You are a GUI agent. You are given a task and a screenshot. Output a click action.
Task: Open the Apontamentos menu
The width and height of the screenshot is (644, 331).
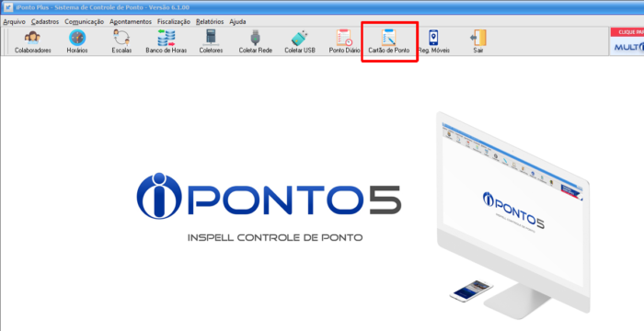[x=131, y=22]
